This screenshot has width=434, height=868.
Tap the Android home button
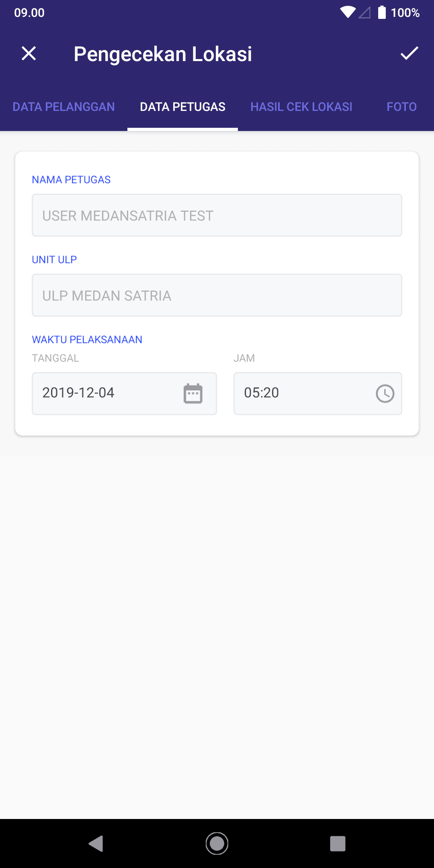tap(217, 843)
